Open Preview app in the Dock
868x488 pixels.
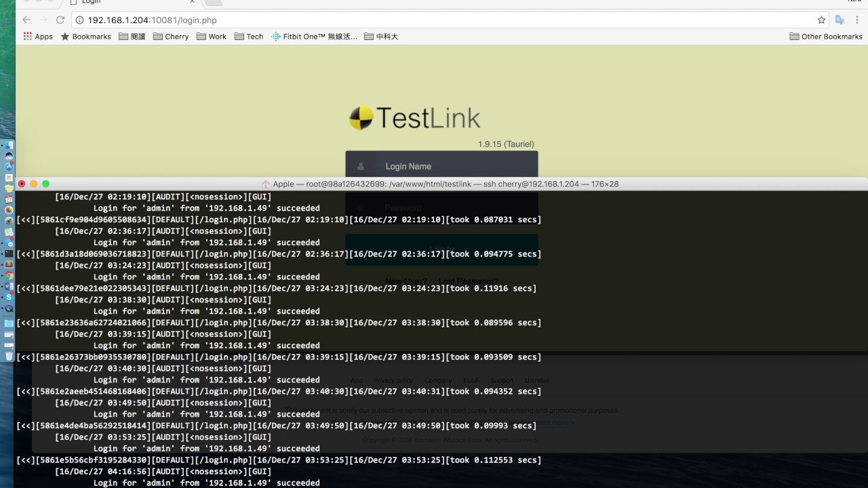[x=9, y=232]
